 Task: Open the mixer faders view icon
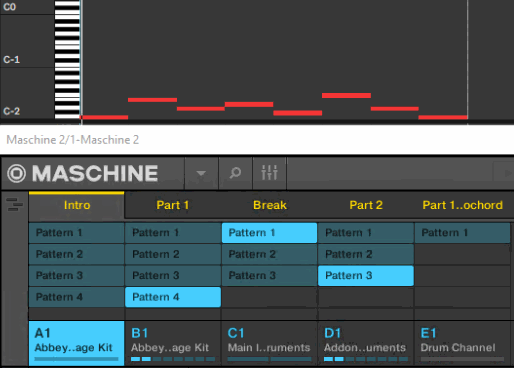(x=269, y=173)
